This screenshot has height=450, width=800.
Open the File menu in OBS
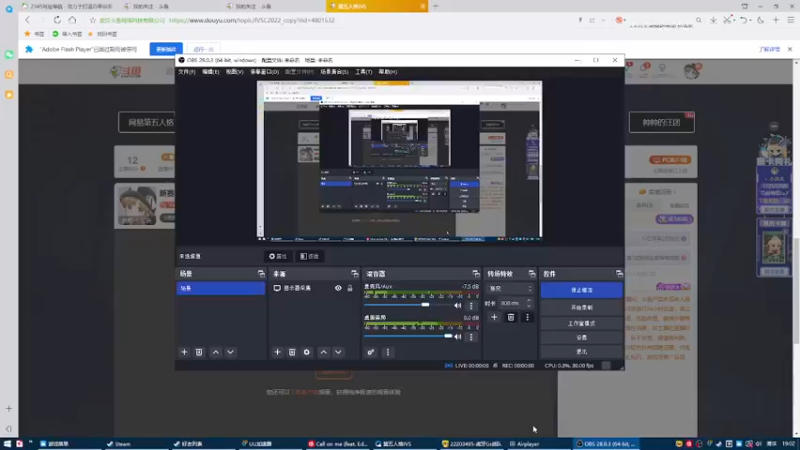click(x=187, y=72)
